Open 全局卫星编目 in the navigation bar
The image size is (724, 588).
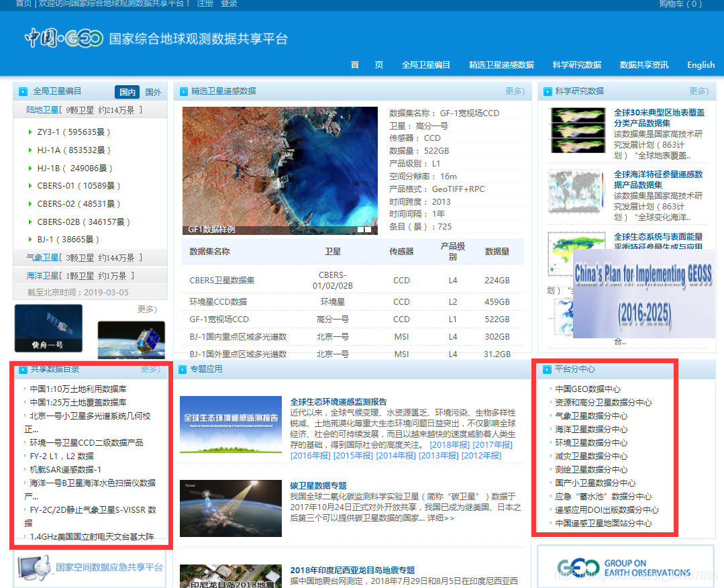[x=425, y=64]
